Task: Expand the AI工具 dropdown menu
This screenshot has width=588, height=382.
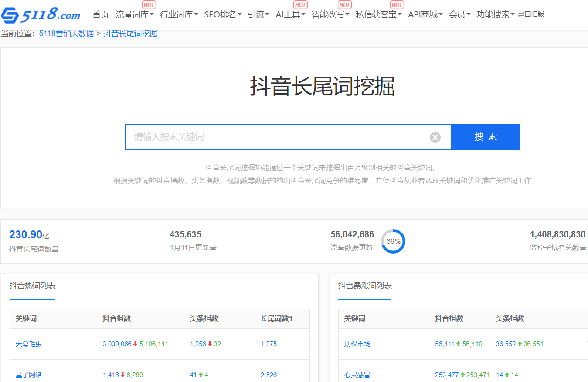Action: click(290, 14)
